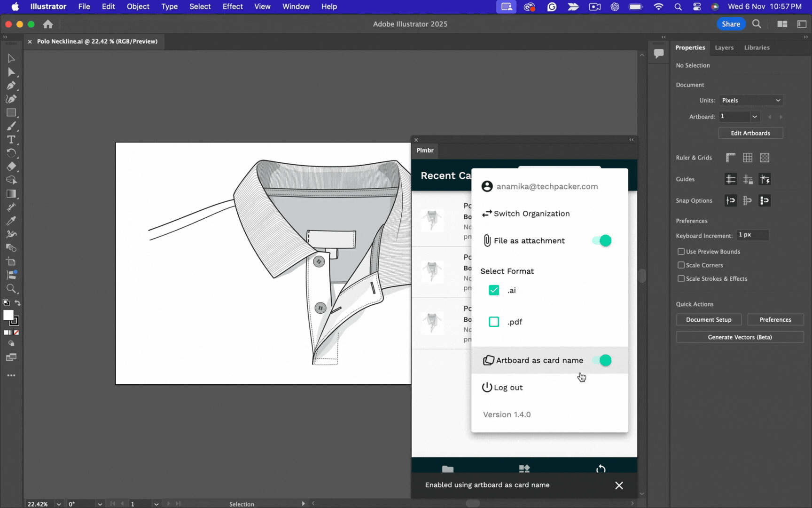Dismiss the artboard notification toast
The height and width of the screenshot is (508, 812).
point(619,485)
